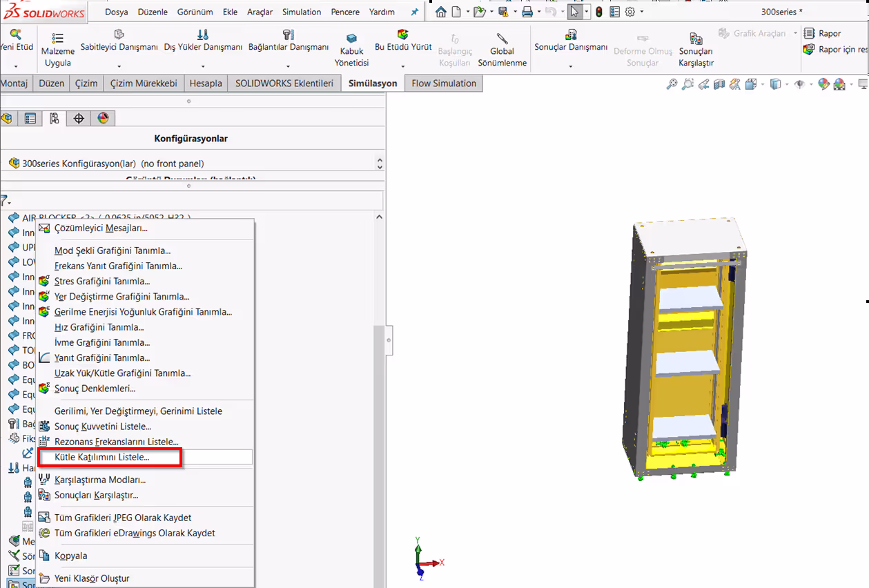Click the Zoom to Area icon
The image size is (869, 588).
point(687,84)
